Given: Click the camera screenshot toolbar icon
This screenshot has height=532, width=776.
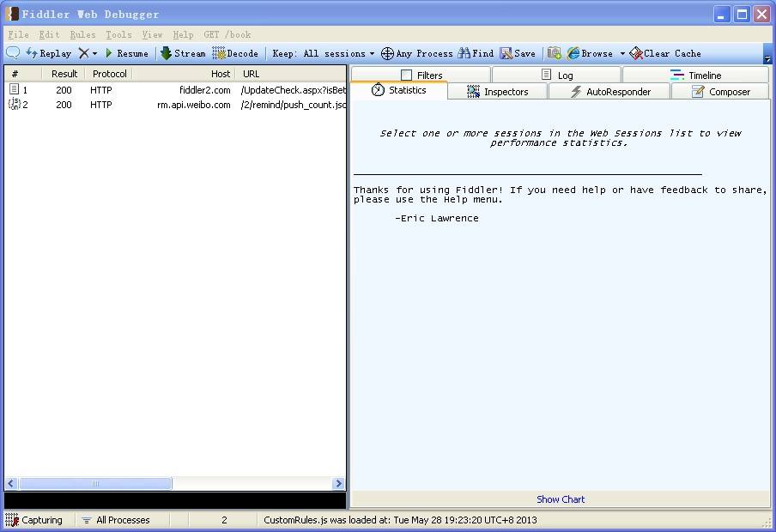Looking at the screenshot, I should point(555,53).
